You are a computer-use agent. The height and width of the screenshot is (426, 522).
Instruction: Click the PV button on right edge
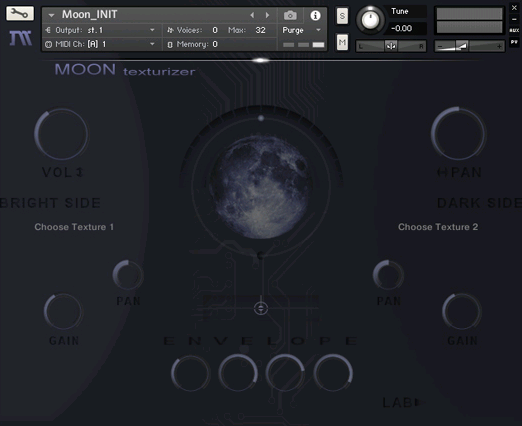[514, 42]
